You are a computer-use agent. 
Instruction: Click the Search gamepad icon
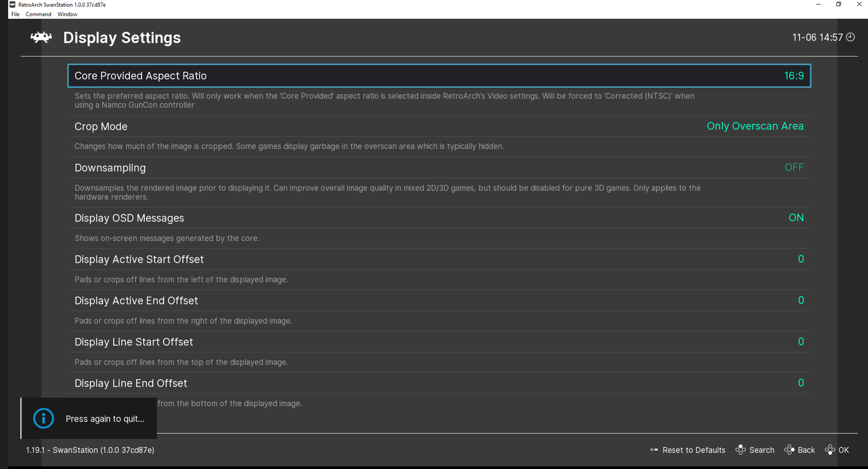pyautogui.click(x=741, y=450)
